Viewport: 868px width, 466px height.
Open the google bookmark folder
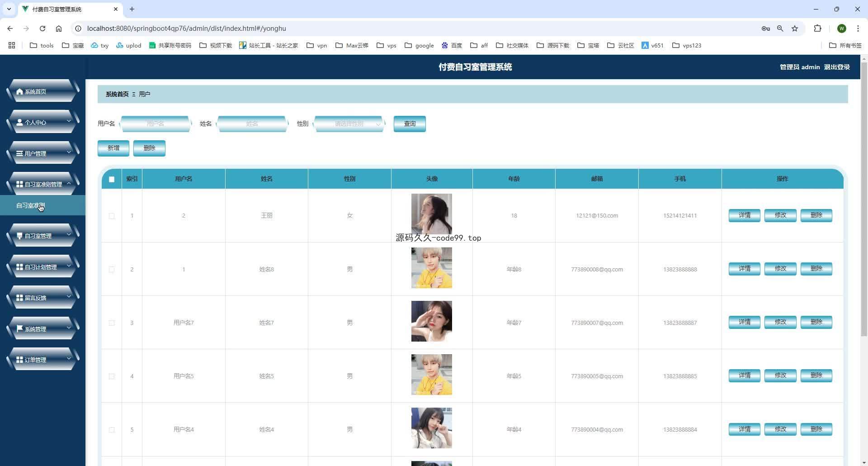click(x=419, y=45)
